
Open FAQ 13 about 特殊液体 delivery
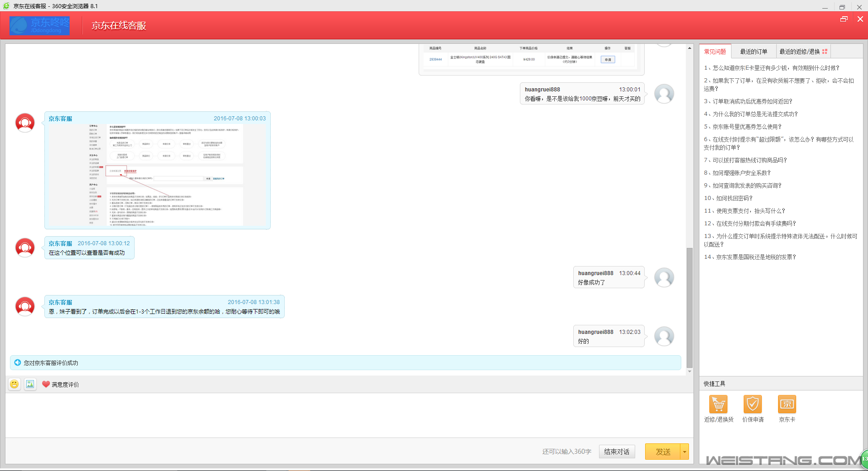(x=780, y=240)
